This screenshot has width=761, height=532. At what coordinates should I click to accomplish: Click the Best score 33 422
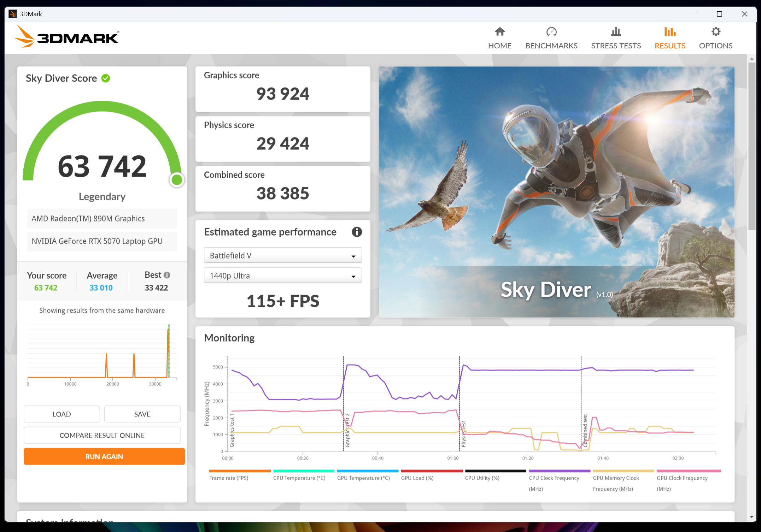[156, 288]
